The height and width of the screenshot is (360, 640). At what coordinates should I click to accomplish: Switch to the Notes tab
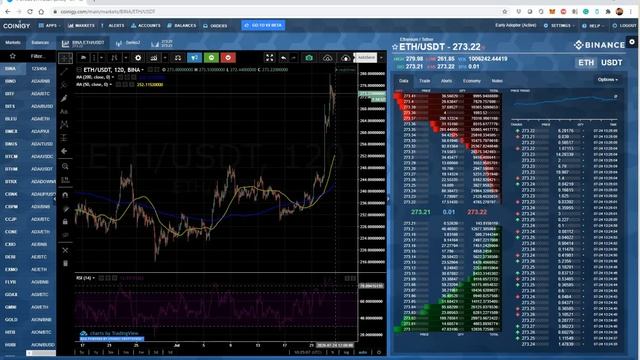(x=497, y=81)
